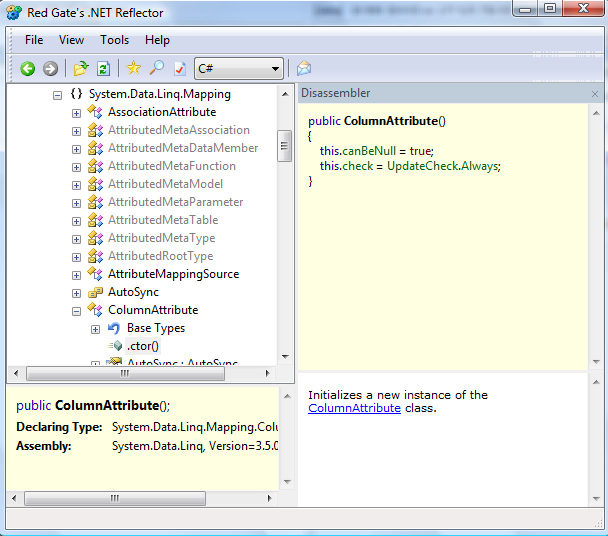Click canBeNull field in the disassembler
Screen dimensions: 608x536
click(x=369, y=151)
